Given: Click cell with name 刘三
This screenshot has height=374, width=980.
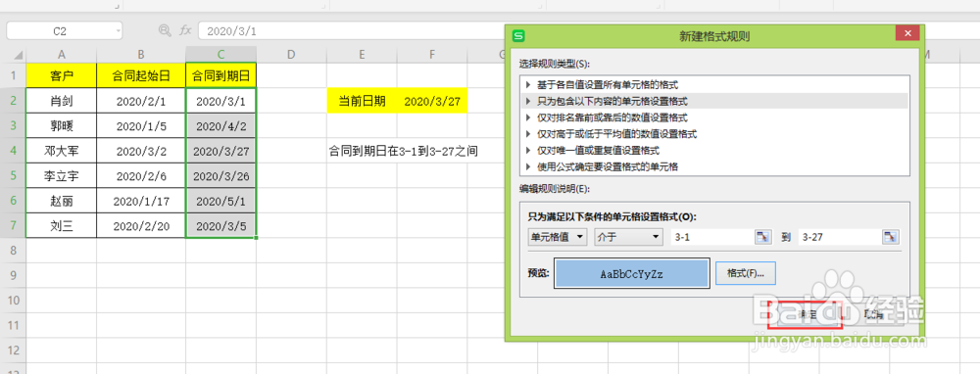Looking at the screenshot, I should click(x=61, y=225).
